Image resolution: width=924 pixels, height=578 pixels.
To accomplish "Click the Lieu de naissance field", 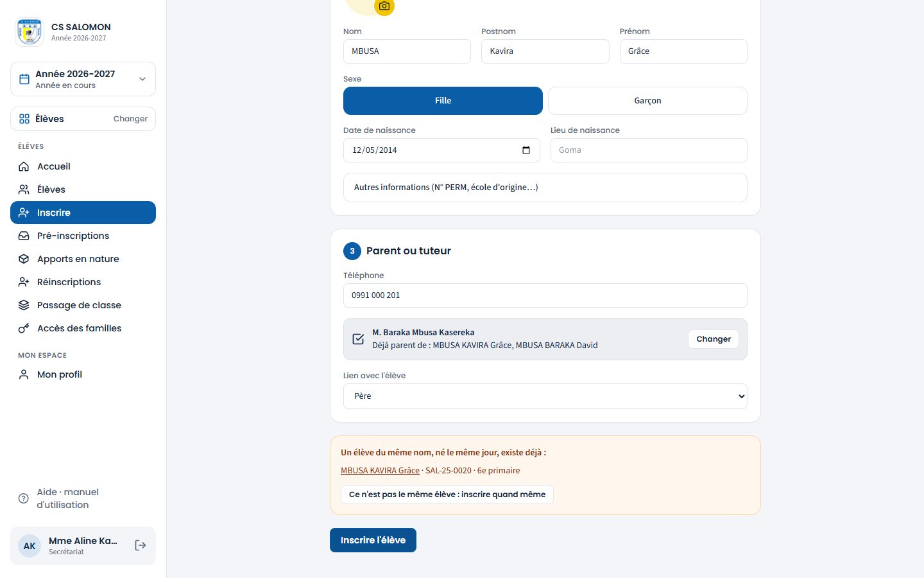I will tap(649, 150).
